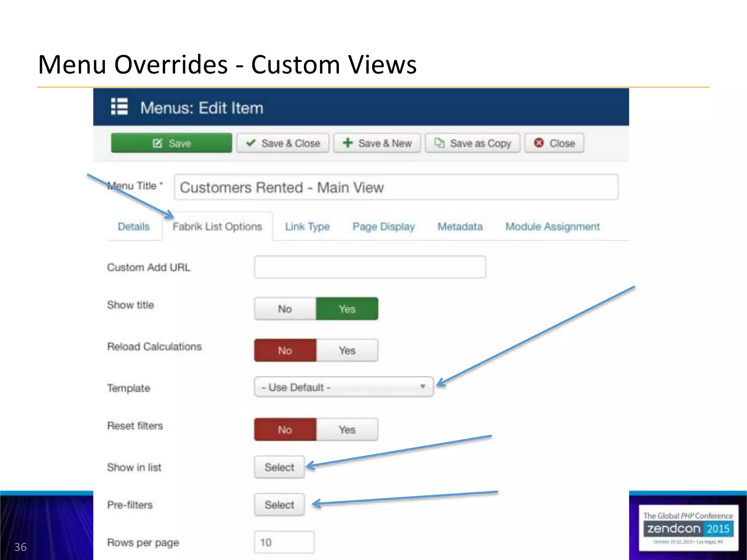The width and height of the screenshot is (747, 560).
Task: Click the Custom Add URL field
Action: [x=370, y=267]
